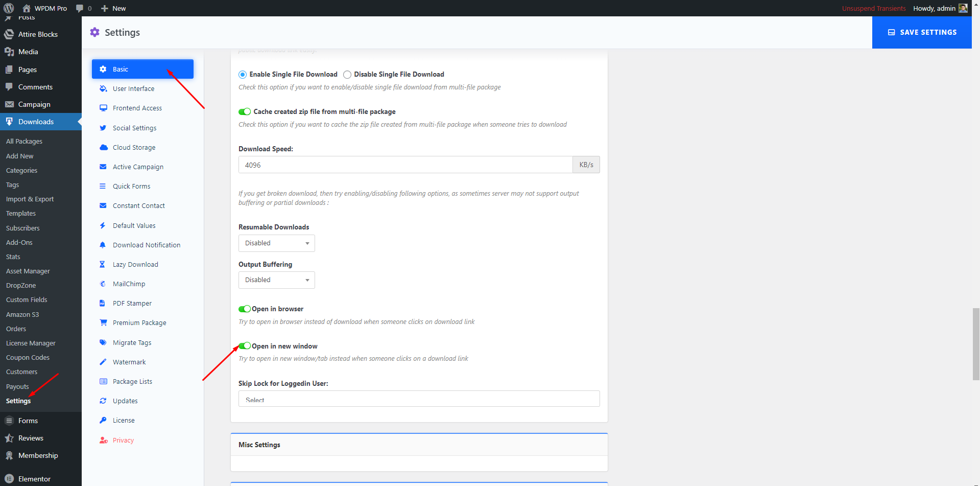Click the Membership menu icon
This screenshot has width=980, height=486.
tap(9, 455)
